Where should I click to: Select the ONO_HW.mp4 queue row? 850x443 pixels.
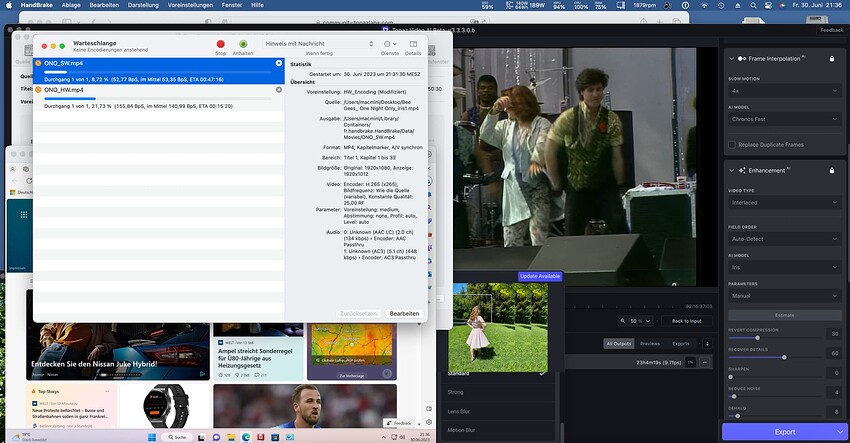pyautogui.click(x=158, y=98)
